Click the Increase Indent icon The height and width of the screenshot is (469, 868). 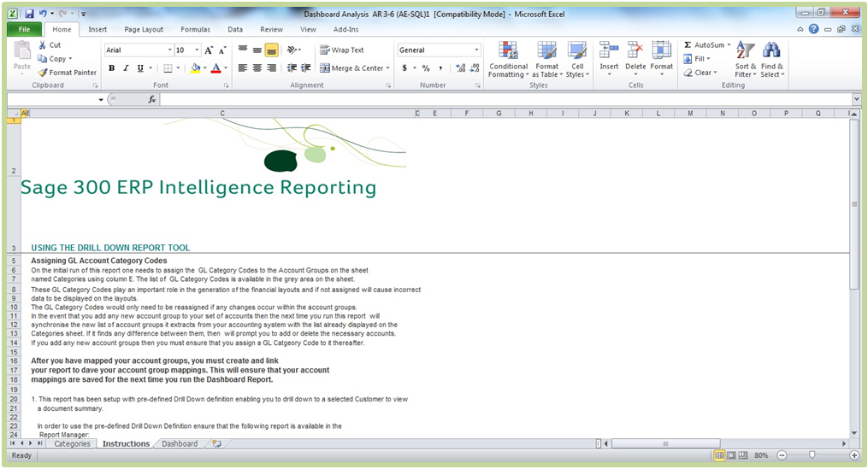click(x=305, y=68)
